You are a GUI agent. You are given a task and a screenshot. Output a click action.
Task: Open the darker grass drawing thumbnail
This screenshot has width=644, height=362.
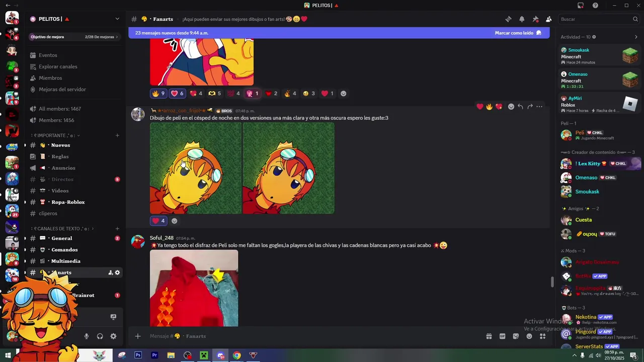tap(288, 168)
